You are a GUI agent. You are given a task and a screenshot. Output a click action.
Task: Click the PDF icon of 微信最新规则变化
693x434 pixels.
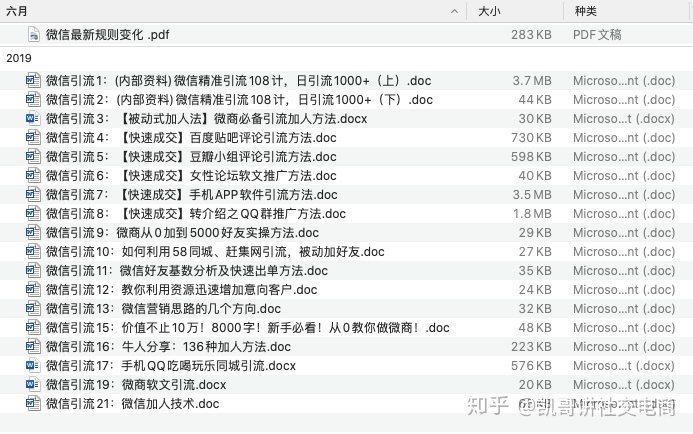point(34,34)
